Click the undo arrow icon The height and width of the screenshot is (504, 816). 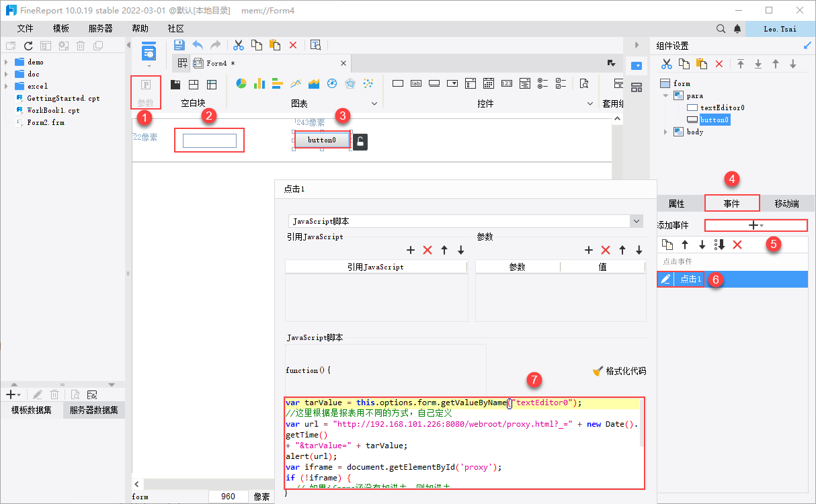(198, 45)
